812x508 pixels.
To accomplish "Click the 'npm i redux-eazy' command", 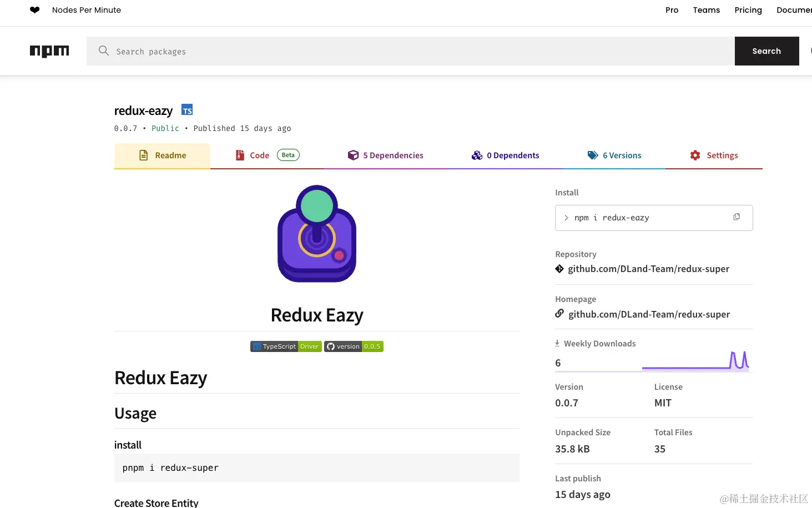I will tap(612, 218).
